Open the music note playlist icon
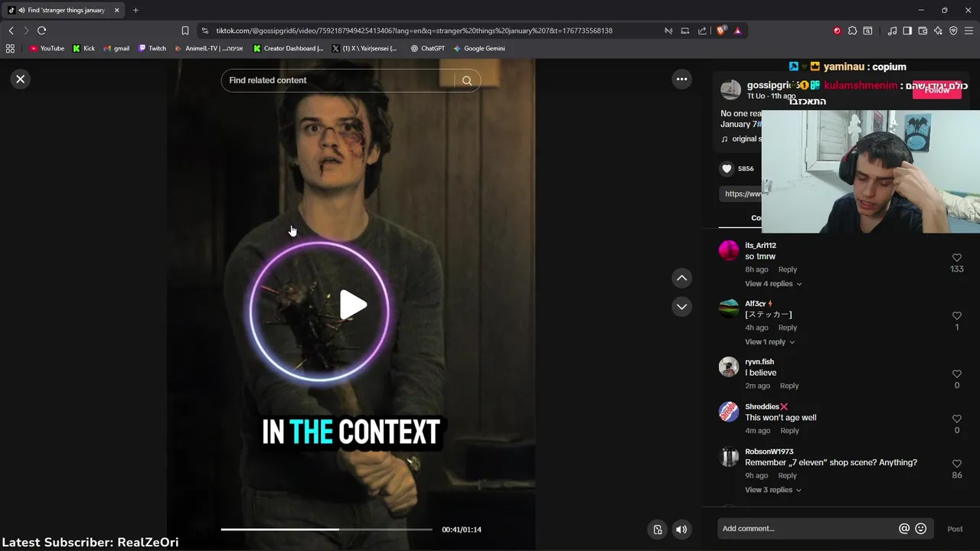980x551 pixels. 892,31
